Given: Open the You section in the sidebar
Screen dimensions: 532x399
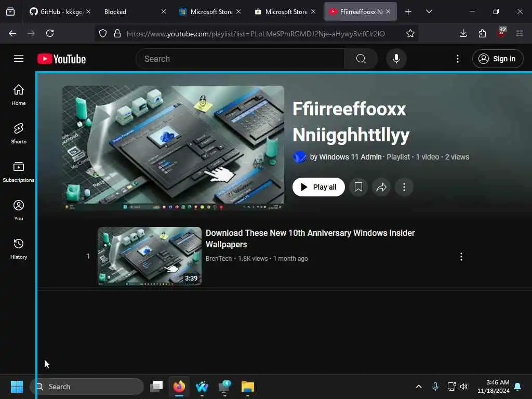Looking at the screenshot, I should [19, 210].
